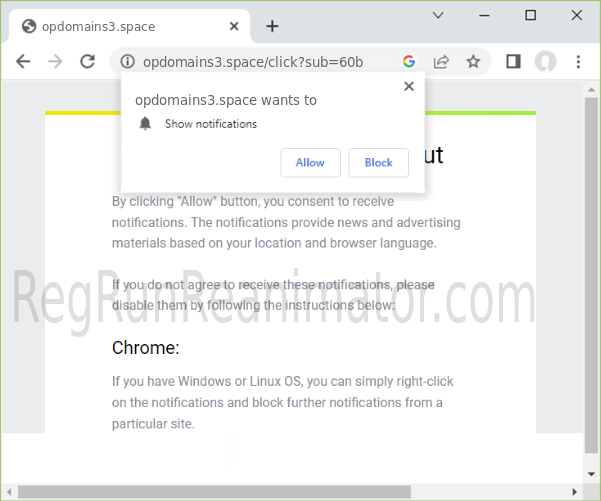Viewport: 601px width, 501px height.
Task: Focus the address bar URL field
Action: [x=260, y=62]
